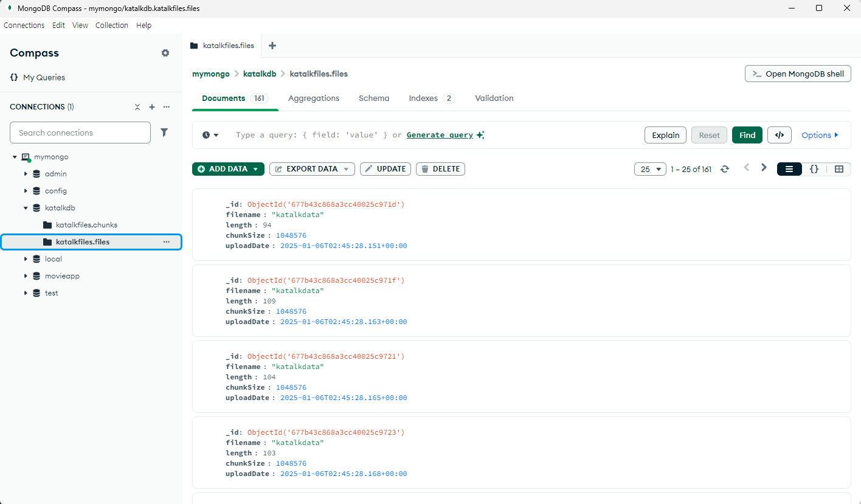Open the Edit menu
The image size is (861, 504).
[58, 26]
